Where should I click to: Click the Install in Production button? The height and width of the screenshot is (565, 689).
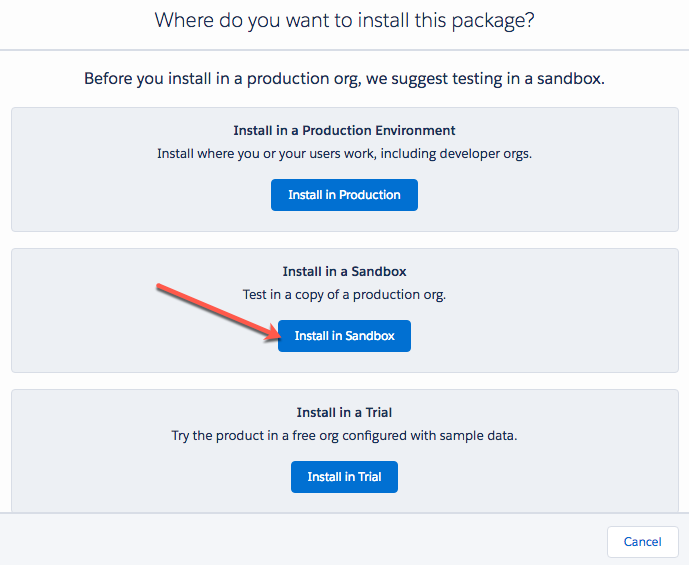(344, 195)
